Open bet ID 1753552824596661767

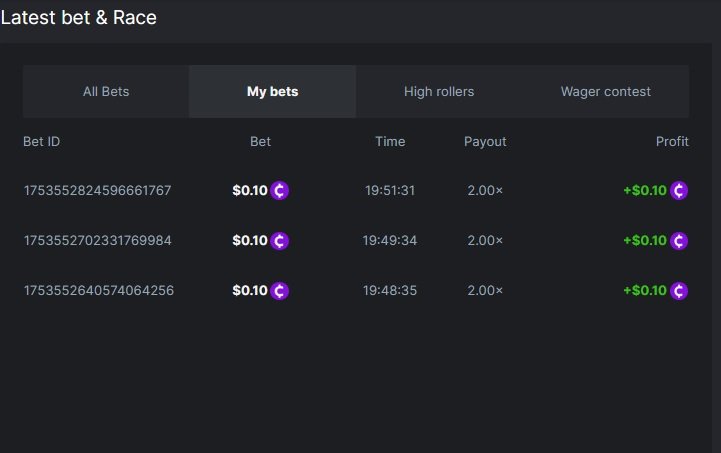point(98,191)
